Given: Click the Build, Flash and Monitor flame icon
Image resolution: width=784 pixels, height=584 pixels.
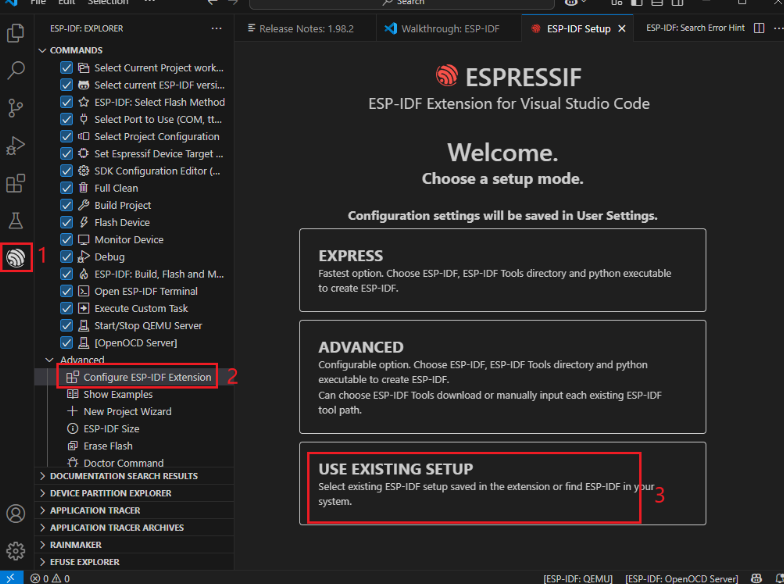Looking at the screenshot, I should [84, 274].
